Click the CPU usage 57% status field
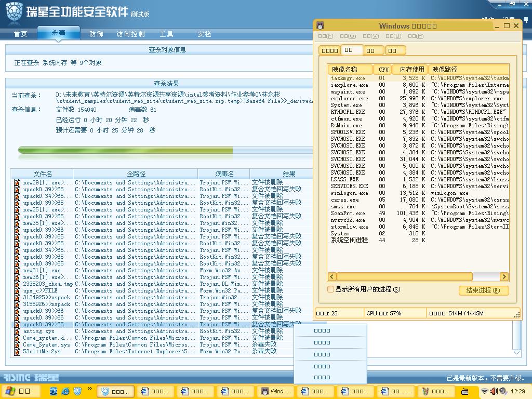Screen dimensions: 532x399 [x=395, y=313]
